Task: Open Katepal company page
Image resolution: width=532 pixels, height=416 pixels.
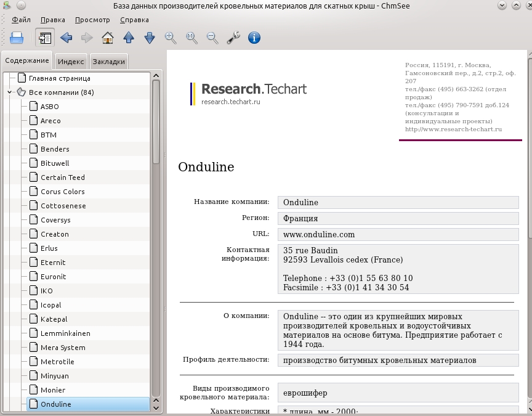Action: click(54, 319)
